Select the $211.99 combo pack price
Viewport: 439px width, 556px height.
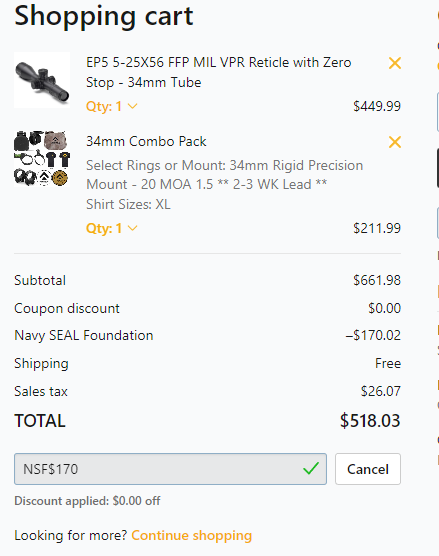(x=377, y=228)
